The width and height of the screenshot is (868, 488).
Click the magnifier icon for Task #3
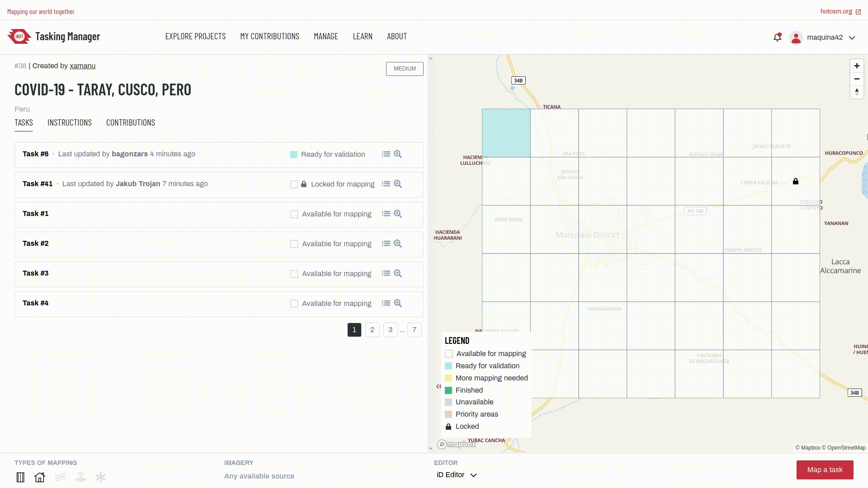click(x=398, y=273)
